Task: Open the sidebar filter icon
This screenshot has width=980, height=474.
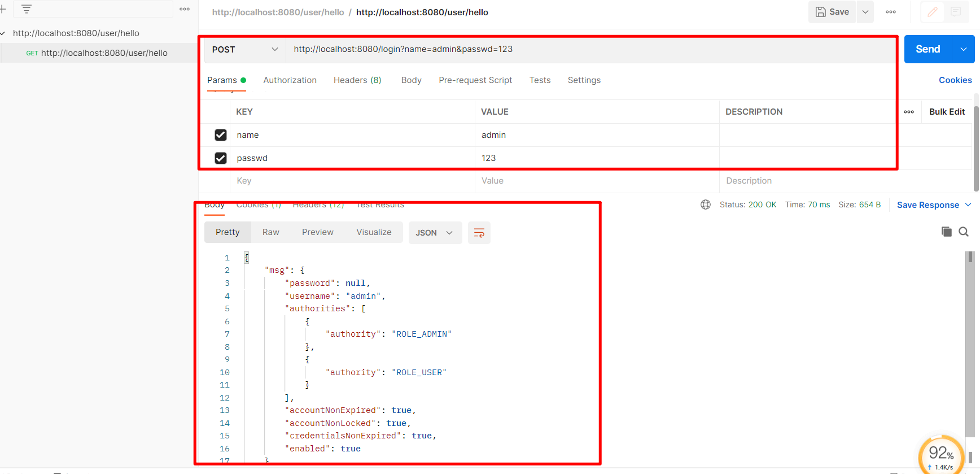Action: click(27, 9)
